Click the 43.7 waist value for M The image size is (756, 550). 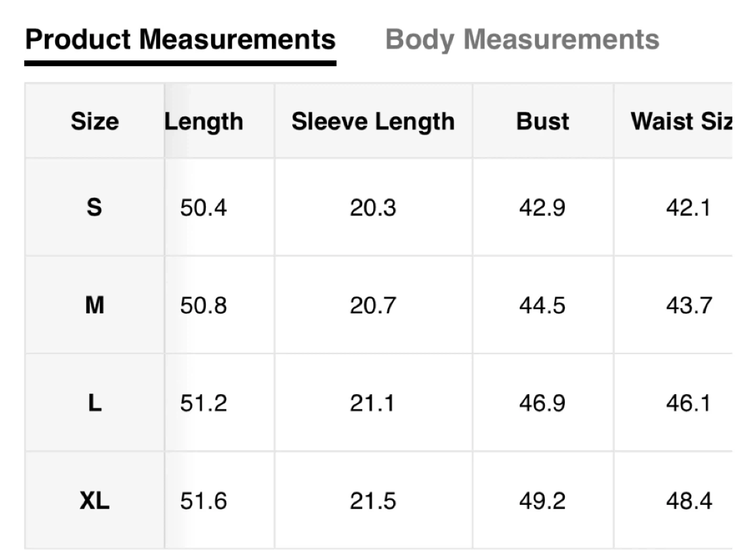point(689,305)
